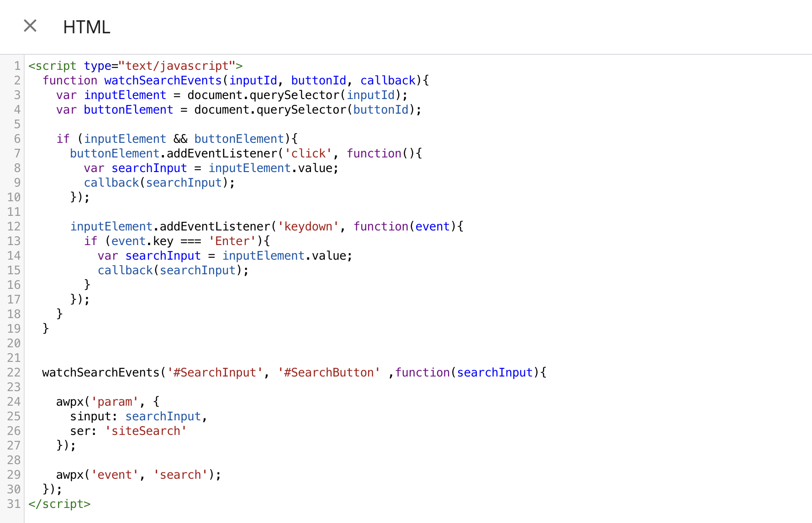Click 'callback' parameter on line 2
Screen dimensions: 812x523
[x=388, y=81]
